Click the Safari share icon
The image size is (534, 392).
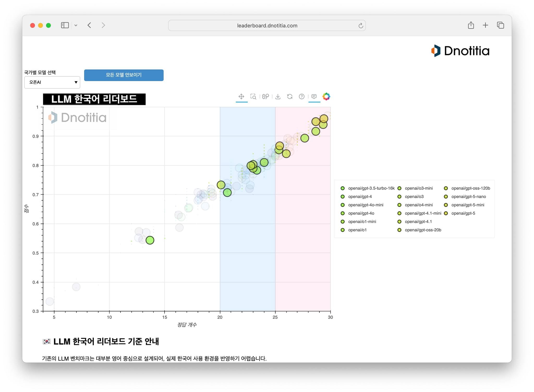pyautogui.click(x=471, y=25)
